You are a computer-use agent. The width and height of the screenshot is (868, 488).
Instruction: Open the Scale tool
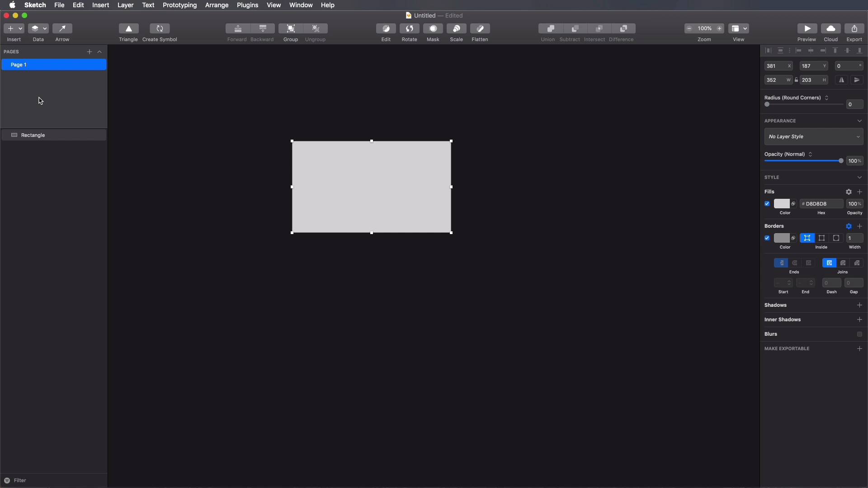coord(457,28)
